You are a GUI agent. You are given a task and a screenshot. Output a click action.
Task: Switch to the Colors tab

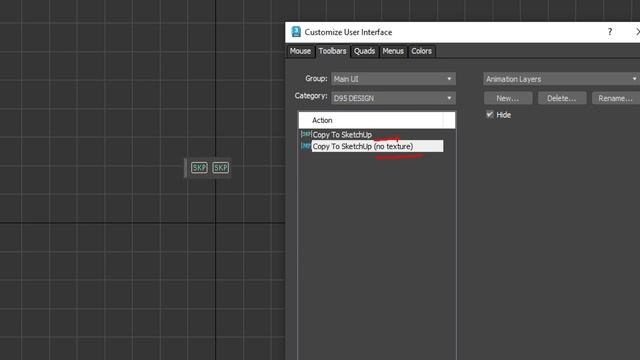tap(421, 51)
